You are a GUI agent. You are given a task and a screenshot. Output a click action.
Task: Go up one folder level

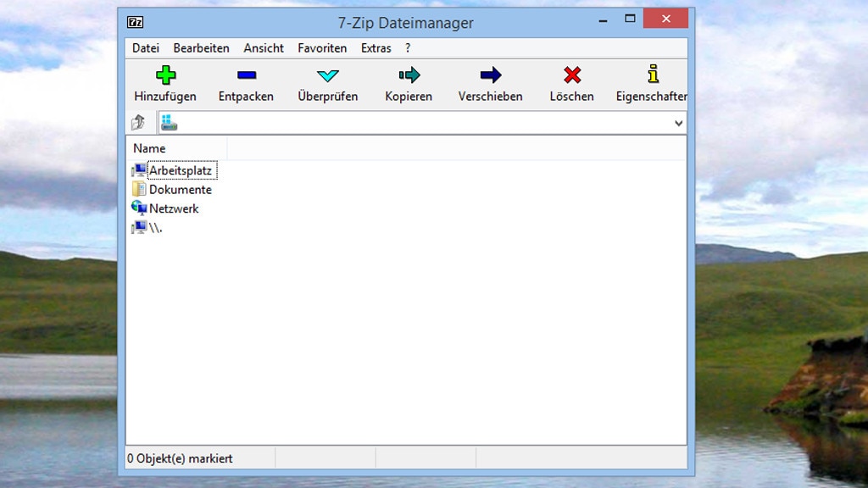138,122
